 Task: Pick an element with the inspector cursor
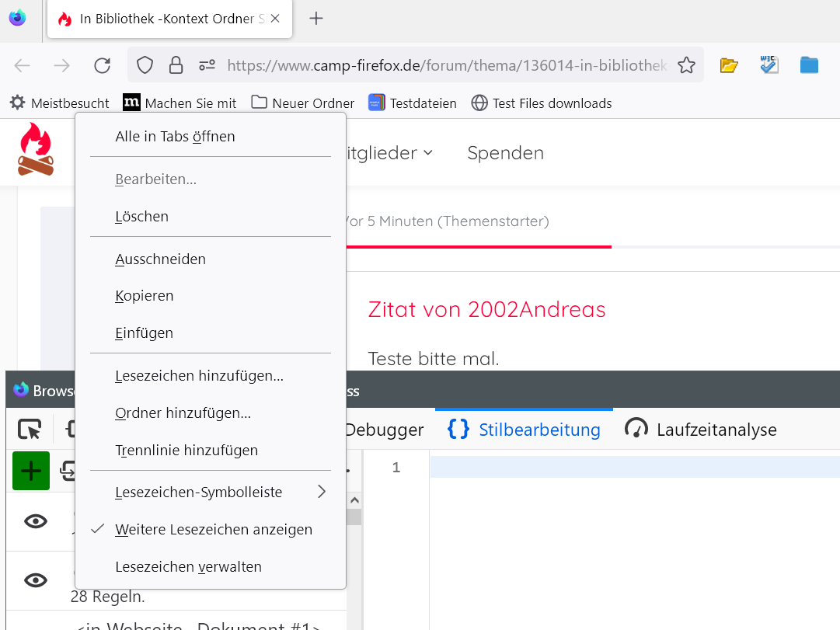tap(30, 430)
